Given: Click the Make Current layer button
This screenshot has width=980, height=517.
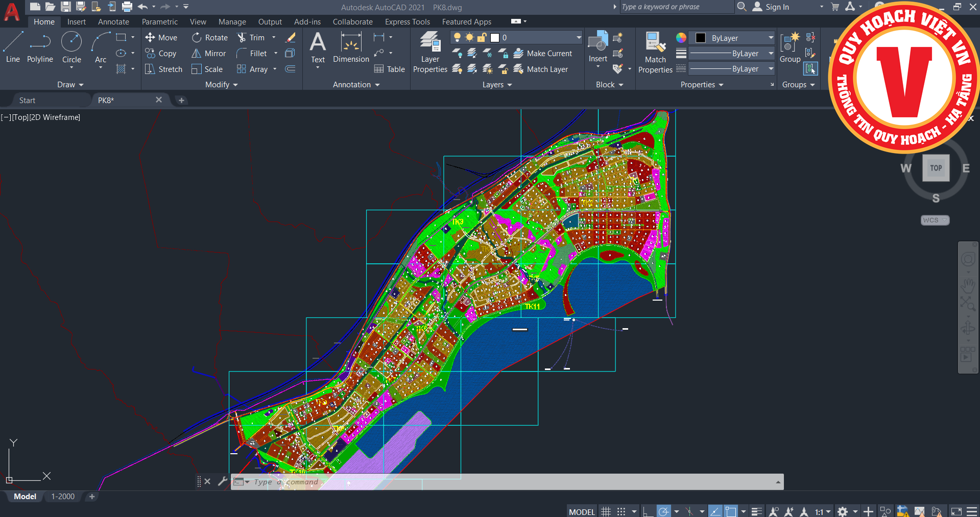Looking at the screenshot, I should (x=543, y=54).
